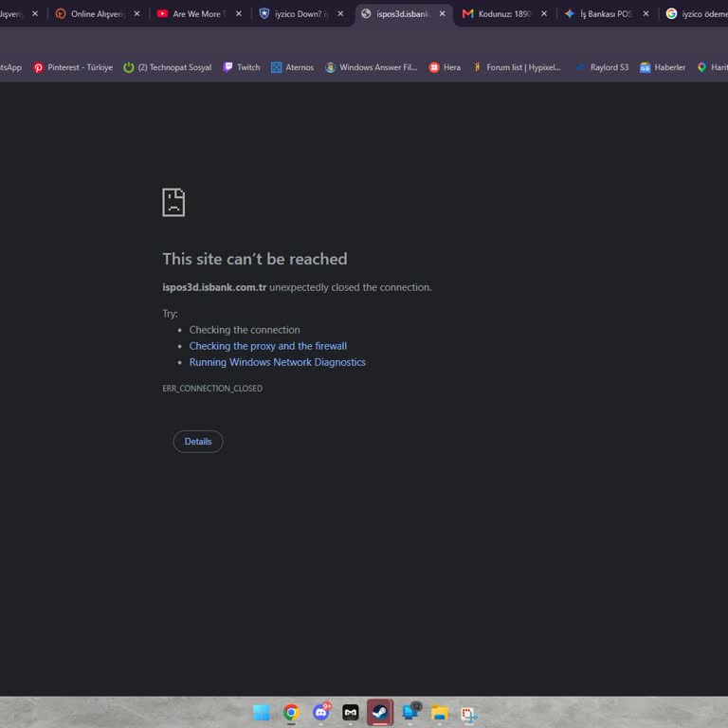Image resolution: width=728 pixels, height=728 pixels.
Task: Open the Haberler bookmark
Action: pyautogui.click(x=663, y=67)
